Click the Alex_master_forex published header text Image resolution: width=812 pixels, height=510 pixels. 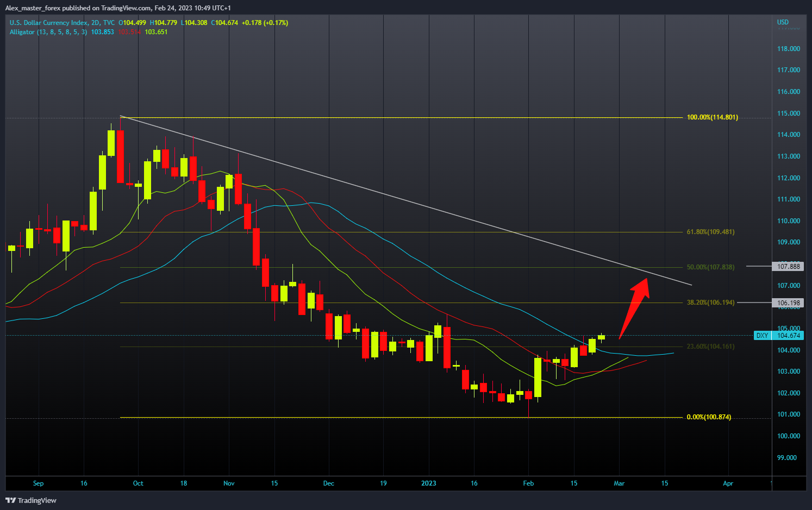pos(118,8)
